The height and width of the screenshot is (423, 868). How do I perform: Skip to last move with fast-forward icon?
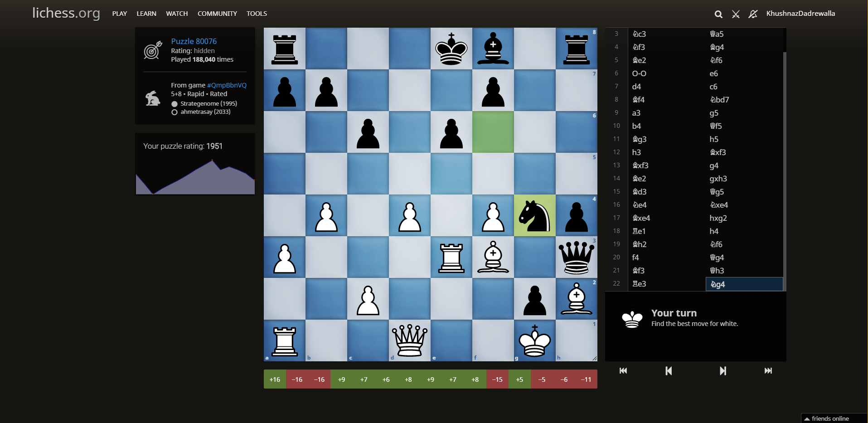[x=768, y=371]
